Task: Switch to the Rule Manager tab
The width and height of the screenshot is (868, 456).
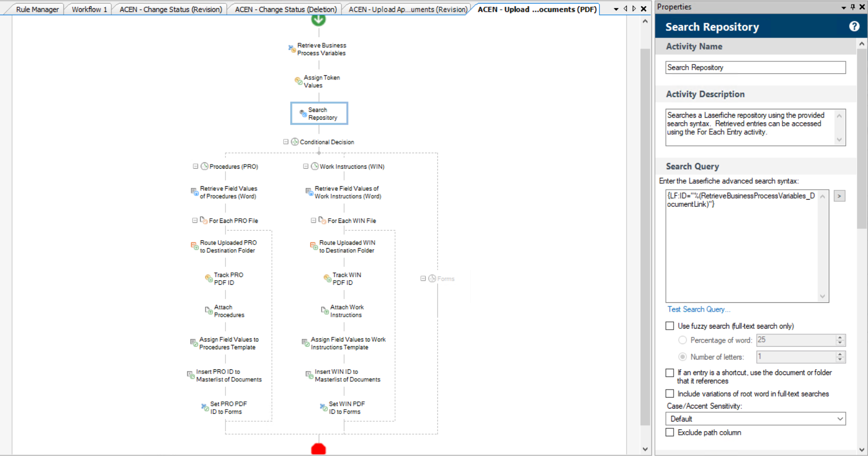Action: click(37, 9)
